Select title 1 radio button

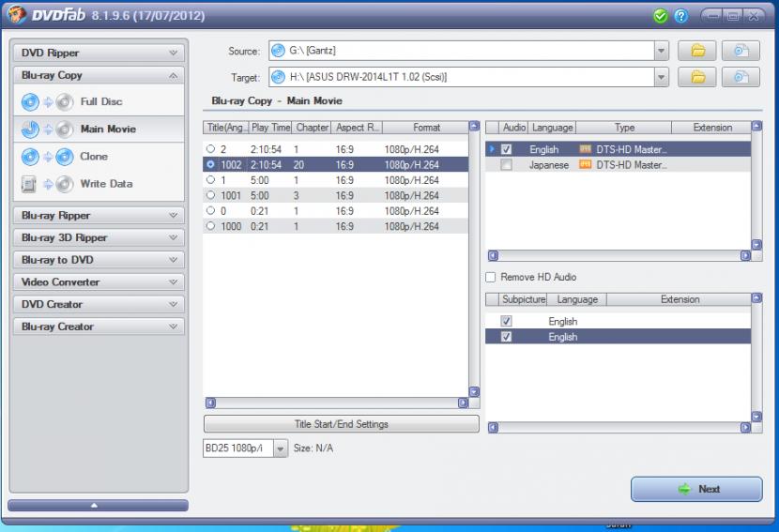[210, 179]
